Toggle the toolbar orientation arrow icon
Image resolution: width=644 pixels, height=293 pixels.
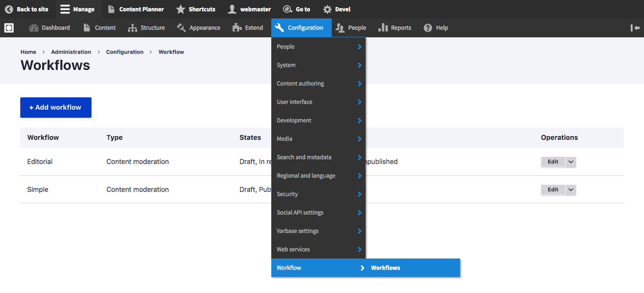click(635, 28)
